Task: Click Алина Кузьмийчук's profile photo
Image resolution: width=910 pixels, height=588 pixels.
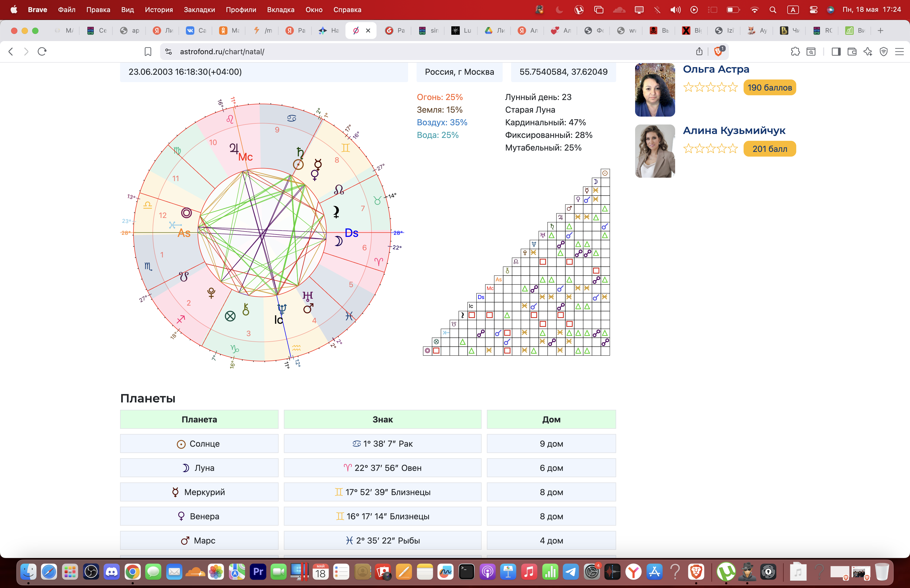Action: (655, 151)
